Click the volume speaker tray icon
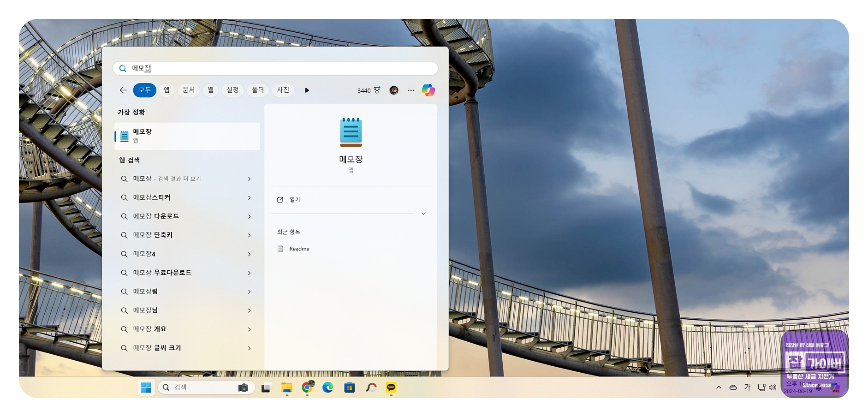 pos(773,387)
